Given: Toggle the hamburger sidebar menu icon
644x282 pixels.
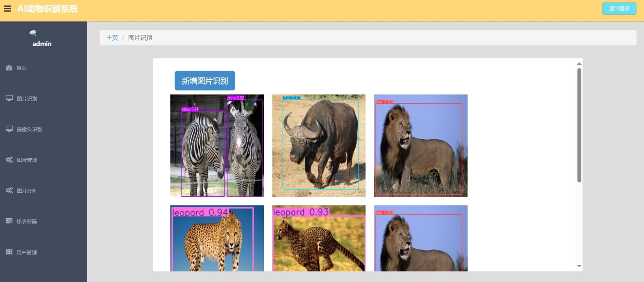Looking at the screenshot, I should 7,9.
